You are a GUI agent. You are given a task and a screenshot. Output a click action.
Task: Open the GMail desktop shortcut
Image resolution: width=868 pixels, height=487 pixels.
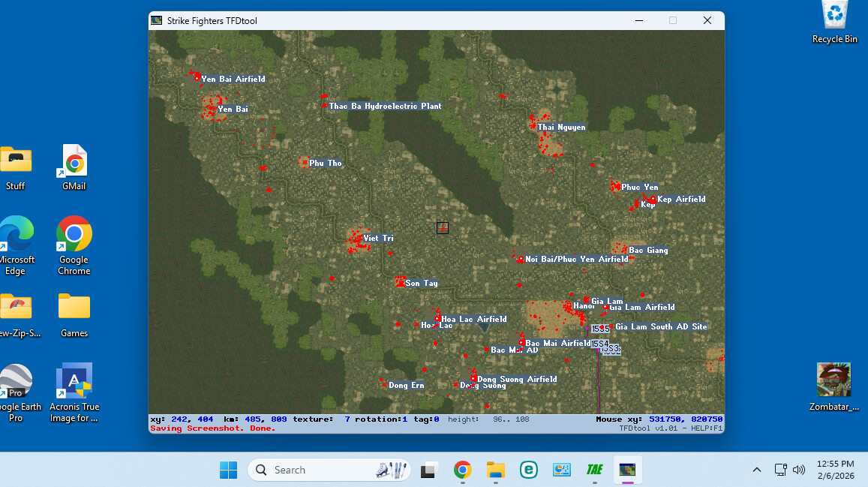[x=74, y=167]
